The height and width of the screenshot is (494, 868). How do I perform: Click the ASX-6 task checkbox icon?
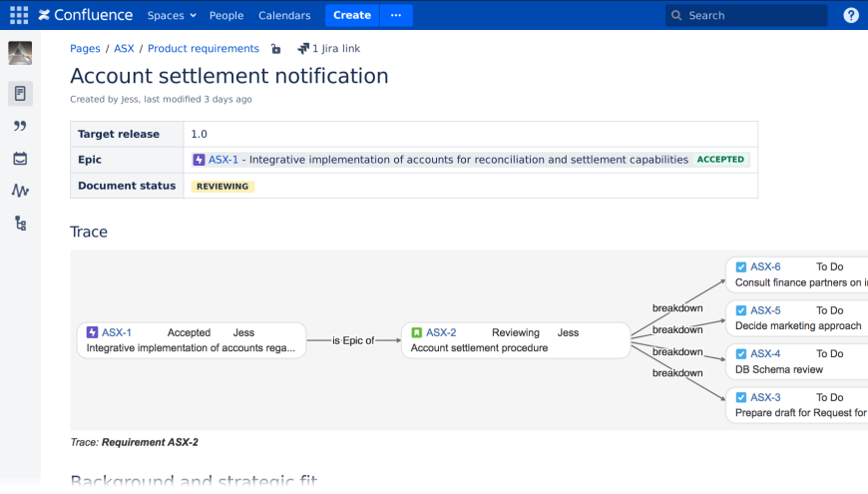point(741,266)
